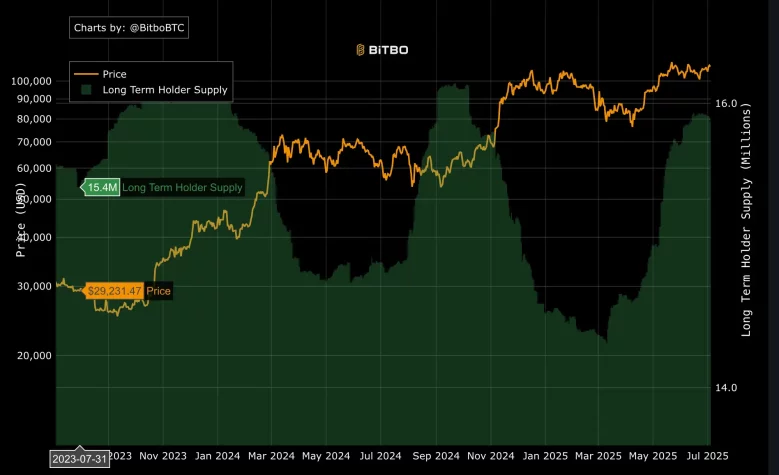Click the 20,000 price axis tick
Screen dimensions: 779x475
pos(33,356)
